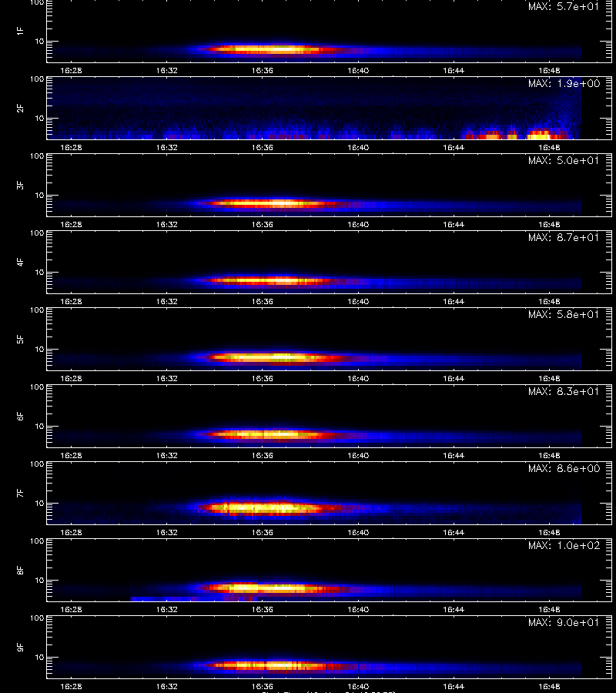Click the 16:32 tick label under panel 2F

[166, 147]
